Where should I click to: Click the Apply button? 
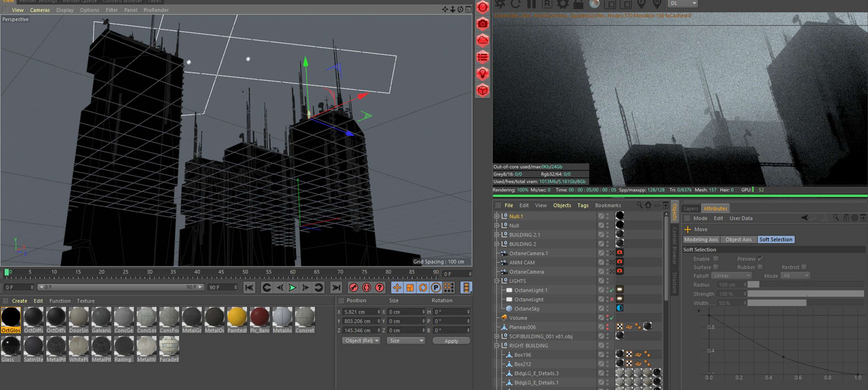[451, 341]
